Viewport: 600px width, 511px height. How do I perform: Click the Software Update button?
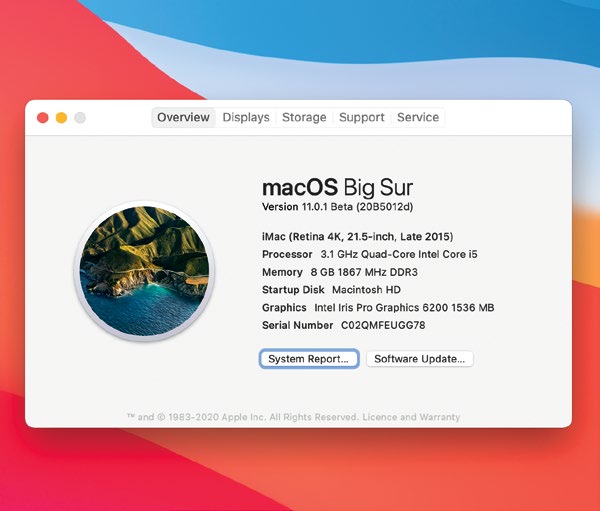click(x=419, y=359)
